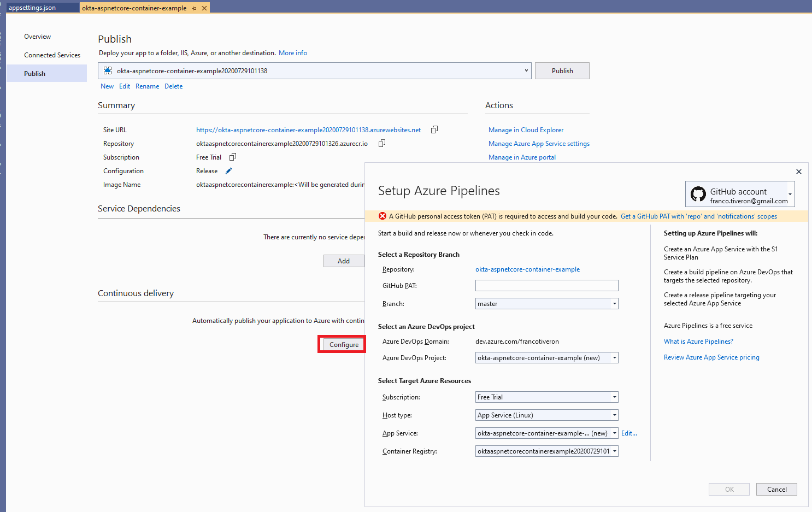Close the Setup Azure Pipelines dialog
Screen dimensions: 812x512
pos(798,172)
